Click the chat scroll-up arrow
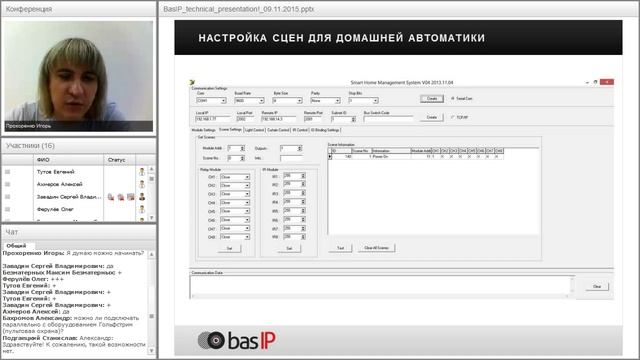Image resolution: width=640 pixels, height=360 pixels. pyautogui.click(x=151, y=254)
